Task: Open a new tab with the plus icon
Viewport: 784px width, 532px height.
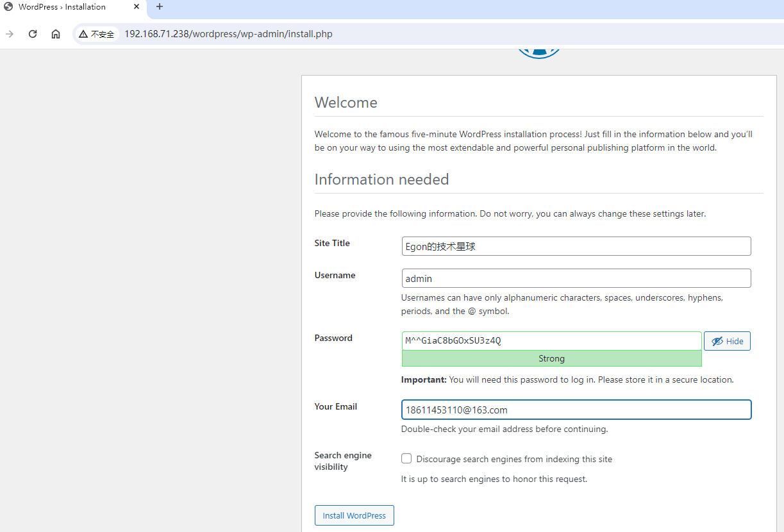Action: pyautogui.click(x=160, y=7)
